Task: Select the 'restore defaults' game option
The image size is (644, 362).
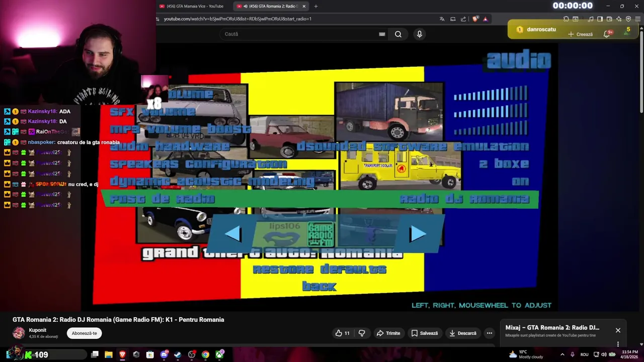Action: (x=319, y=269)
